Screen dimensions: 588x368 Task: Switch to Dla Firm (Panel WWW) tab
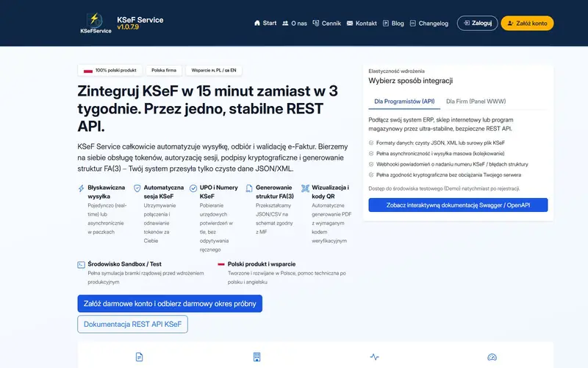[x=476, y=102]
